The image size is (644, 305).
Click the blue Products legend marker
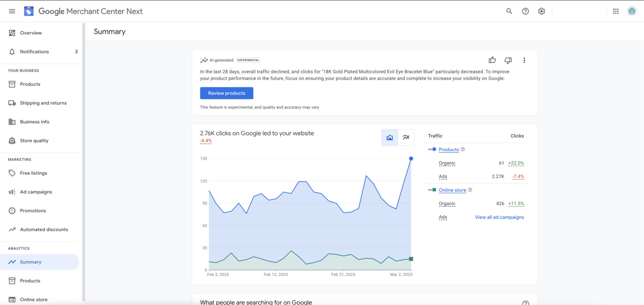coord(432,149)
